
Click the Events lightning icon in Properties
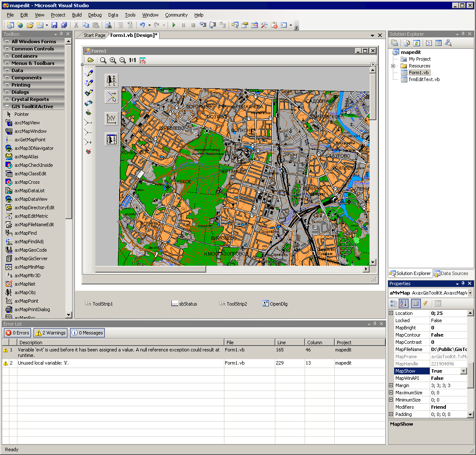pos(426,303)
